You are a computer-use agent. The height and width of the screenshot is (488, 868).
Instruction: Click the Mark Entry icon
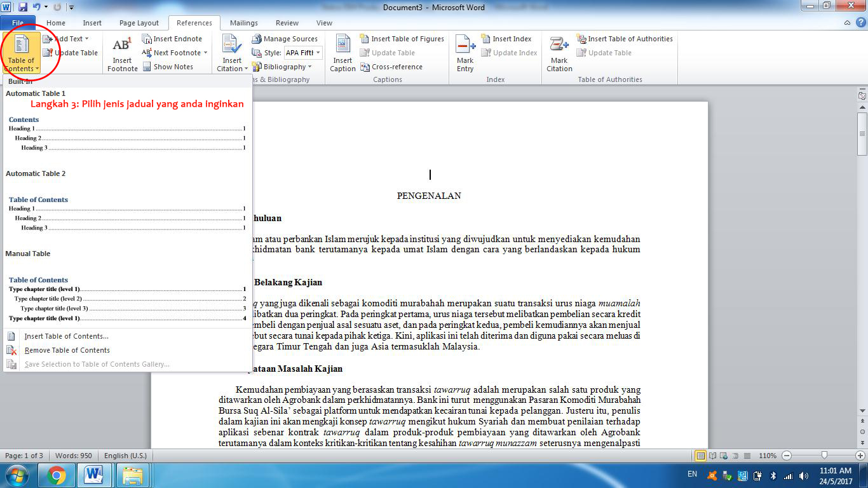click(x=465, y=53)
